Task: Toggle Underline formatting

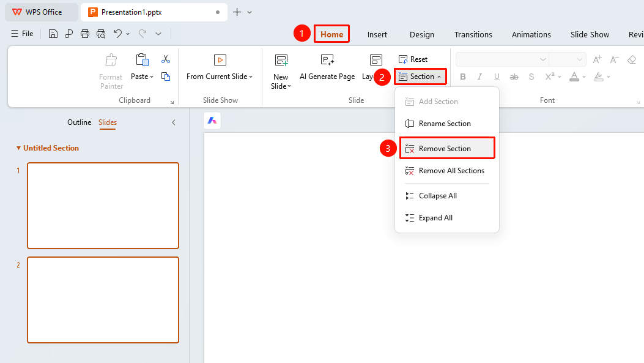Action: point(497,77)
